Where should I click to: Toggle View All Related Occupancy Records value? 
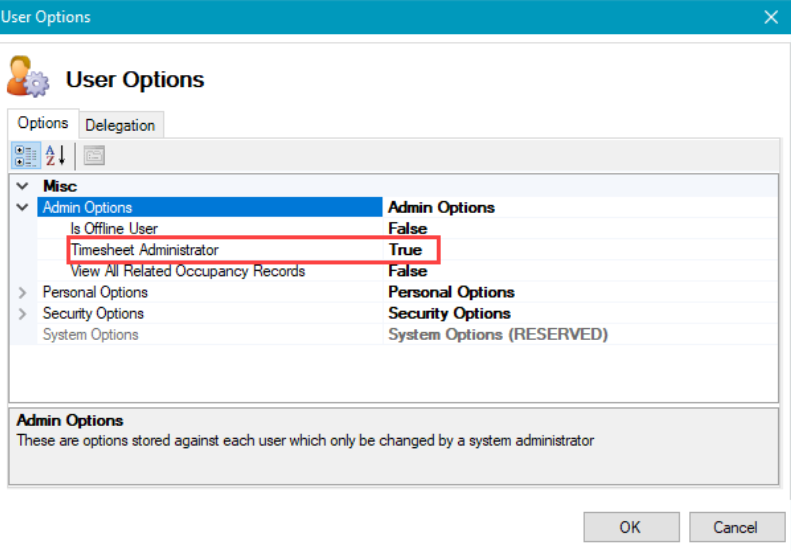407,271
